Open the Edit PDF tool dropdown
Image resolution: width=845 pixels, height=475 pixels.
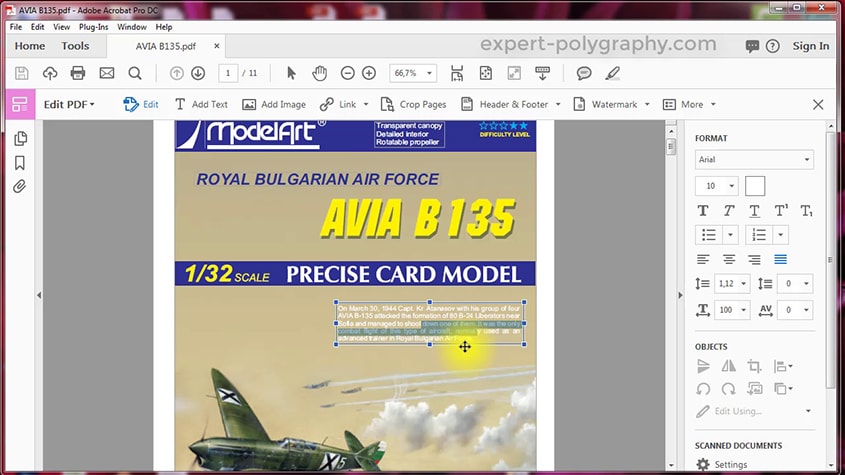point(69,105)
